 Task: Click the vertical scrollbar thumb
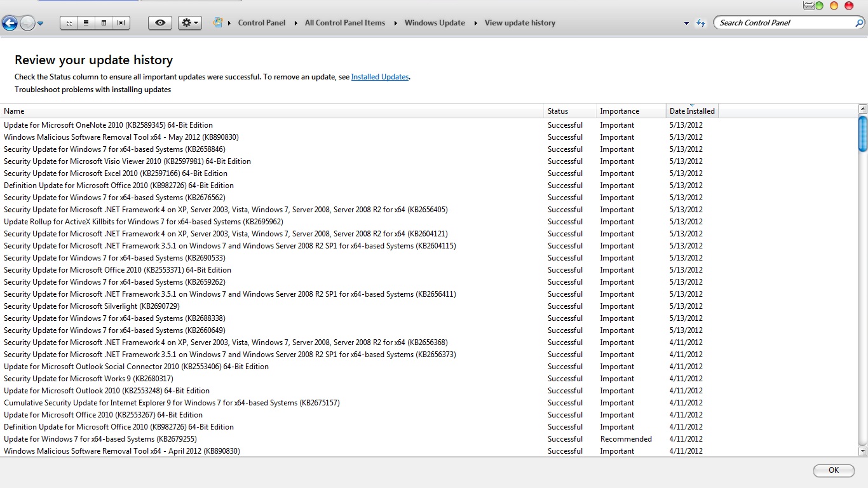click(863, 133)
